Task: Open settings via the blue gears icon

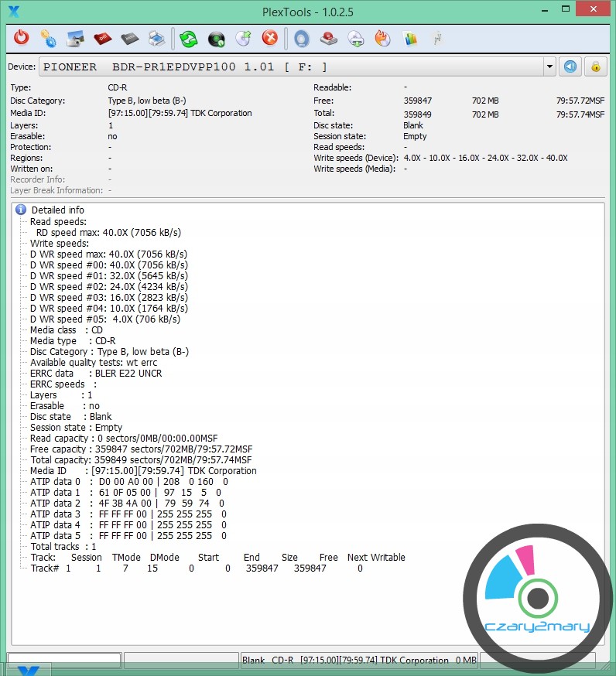Action: click(48, 38)
